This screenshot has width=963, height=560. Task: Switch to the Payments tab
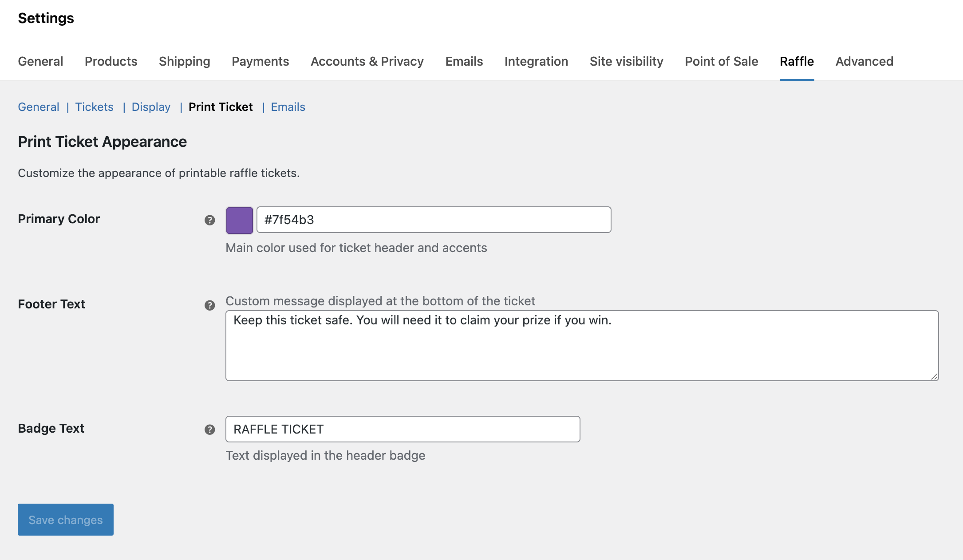[x=260, y=62]
